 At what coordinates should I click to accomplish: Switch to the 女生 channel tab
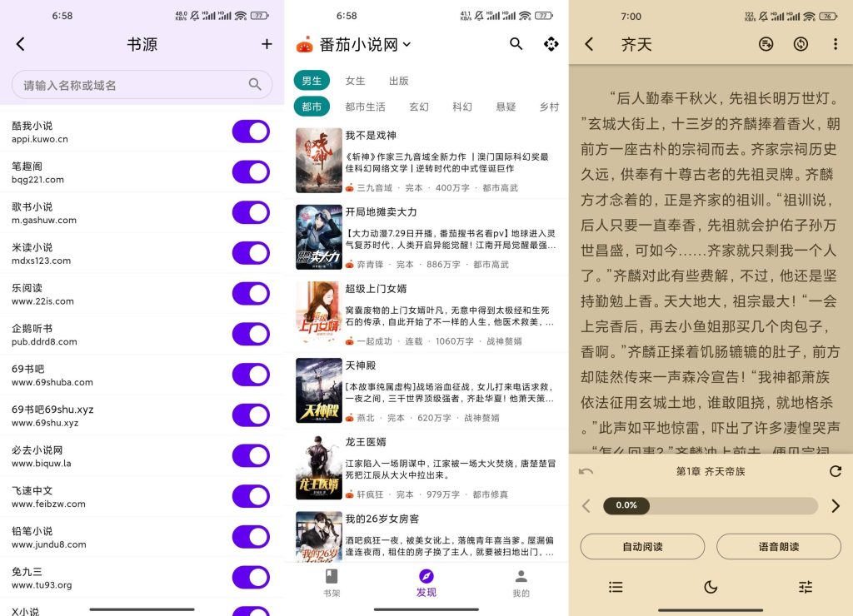pyautogui.click(x=355, y=81)
